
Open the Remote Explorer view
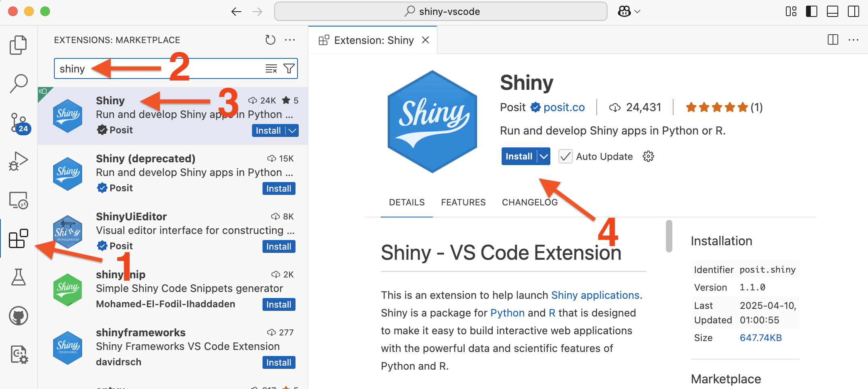point(18,200)
